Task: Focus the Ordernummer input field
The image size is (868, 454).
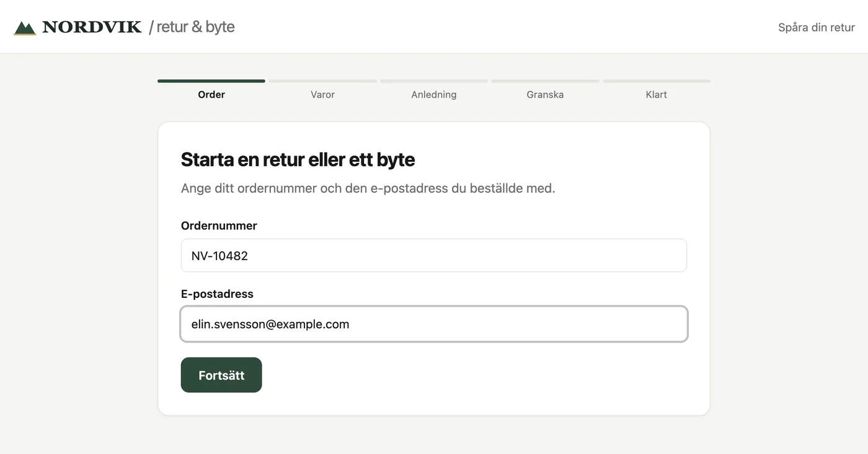Action: coord(434,255)
